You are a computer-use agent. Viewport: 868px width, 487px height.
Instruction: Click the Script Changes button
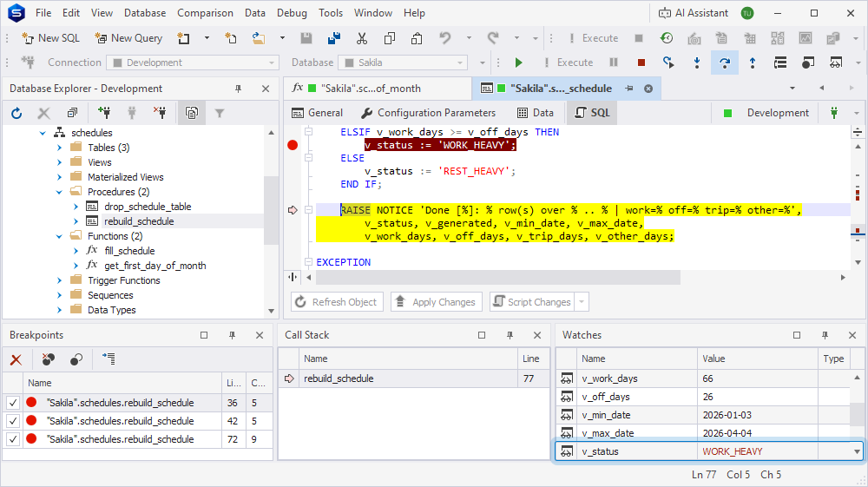[533, 302]
